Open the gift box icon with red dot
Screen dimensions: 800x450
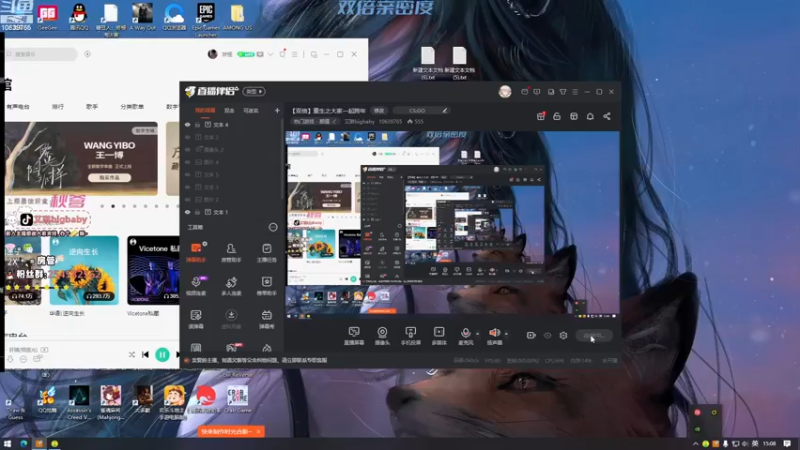[x=541, y=116]
